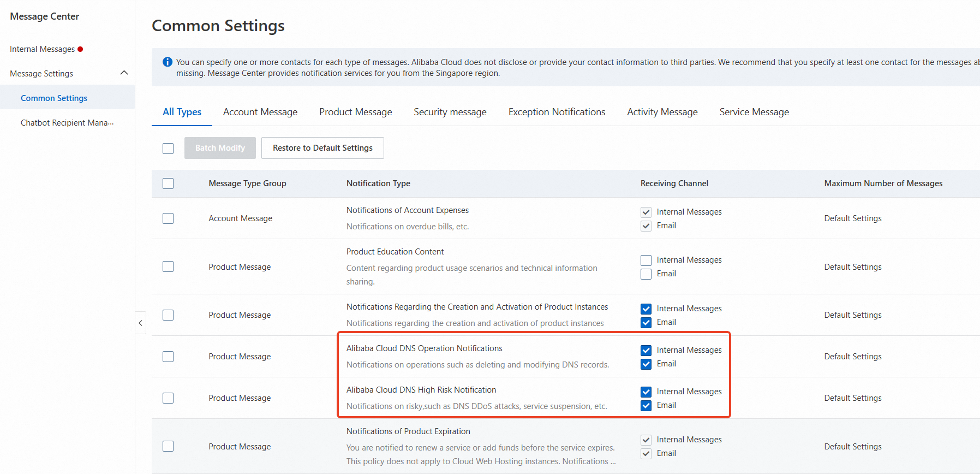Tick the select-all checkbox in table header

(168, 183)
